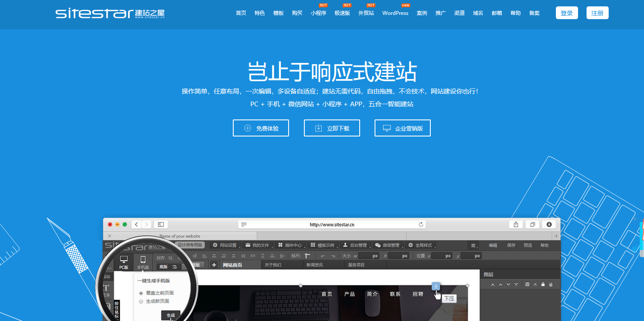
Task: Select the 生成新页面 radio button
Action: [141, 301]
